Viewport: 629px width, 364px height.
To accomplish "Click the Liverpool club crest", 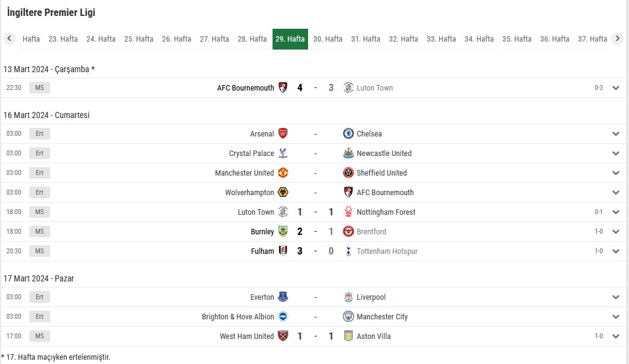I will coord(348,297).
